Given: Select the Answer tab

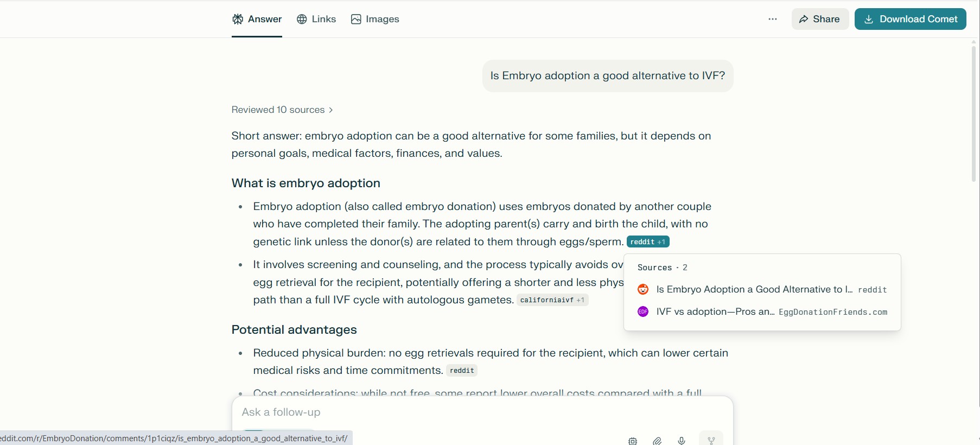Looking at the screenshot, I should pyautogui.click(x=257, y=19).
